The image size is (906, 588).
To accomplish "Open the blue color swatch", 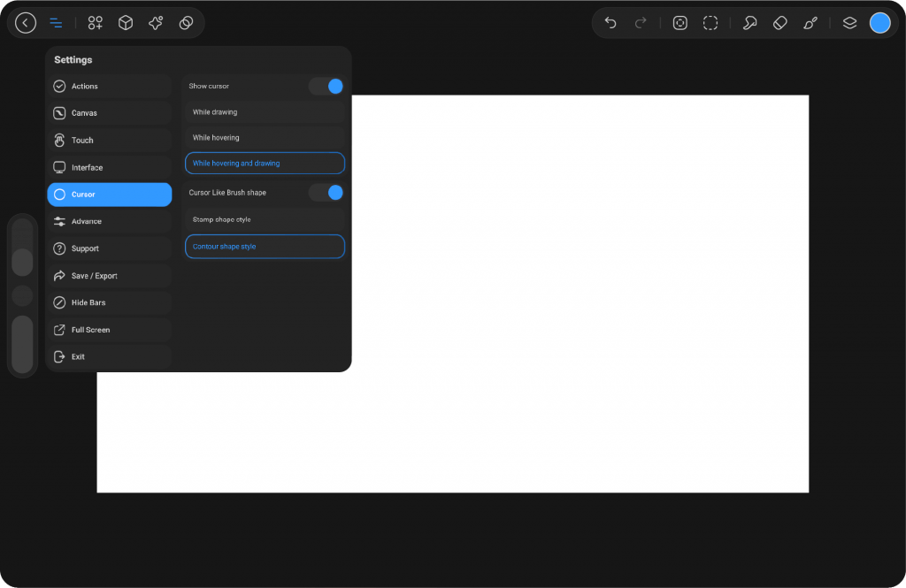I will click(x=879, y=23).
